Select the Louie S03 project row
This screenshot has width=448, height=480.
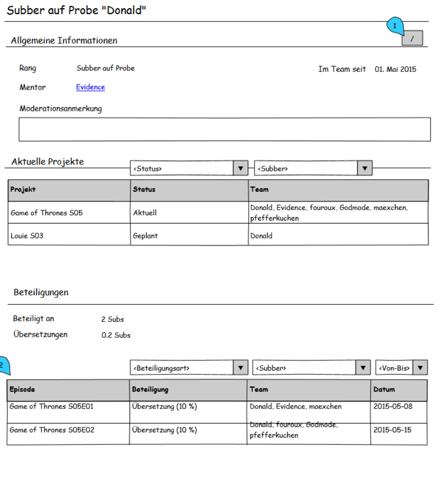click(x=69, y=235)
